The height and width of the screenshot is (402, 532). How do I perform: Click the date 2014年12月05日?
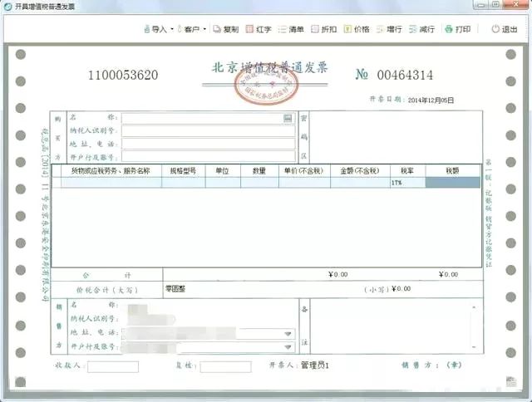coord(431,100)
